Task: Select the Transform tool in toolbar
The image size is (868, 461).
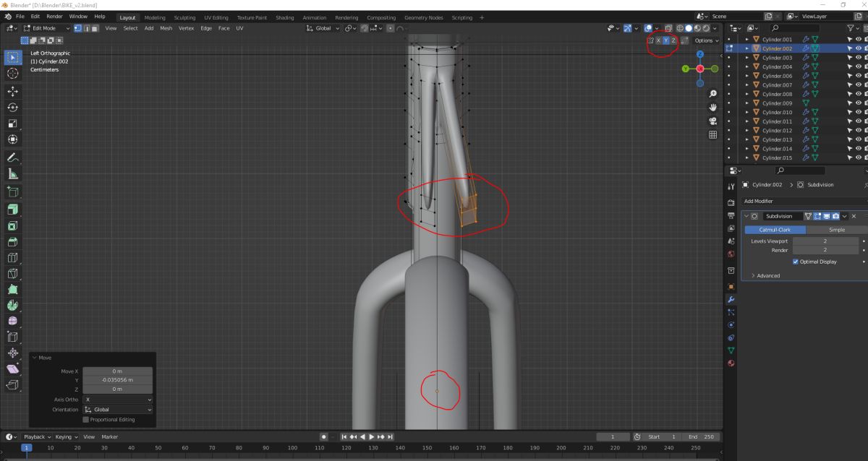Action: 13,139
